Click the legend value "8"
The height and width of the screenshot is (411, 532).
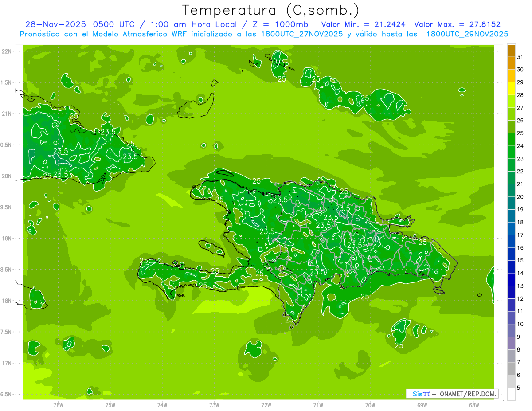coord(519,350)
